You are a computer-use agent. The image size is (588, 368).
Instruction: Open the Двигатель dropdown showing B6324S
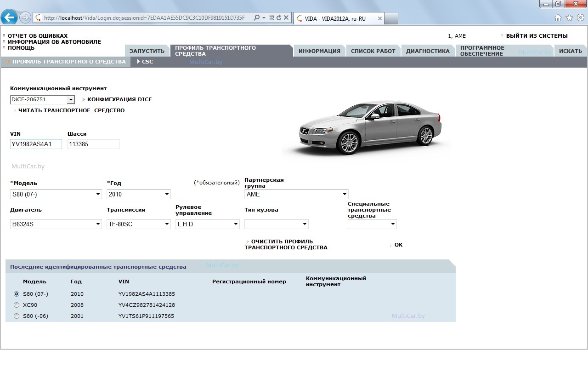coord(56,224)
